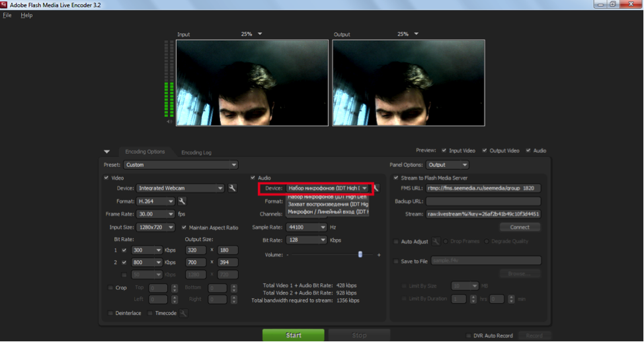The width and height of the screenshot is (644, 342).
Task: Collapse the encoding panel triangle
Action: coord(107,152)
